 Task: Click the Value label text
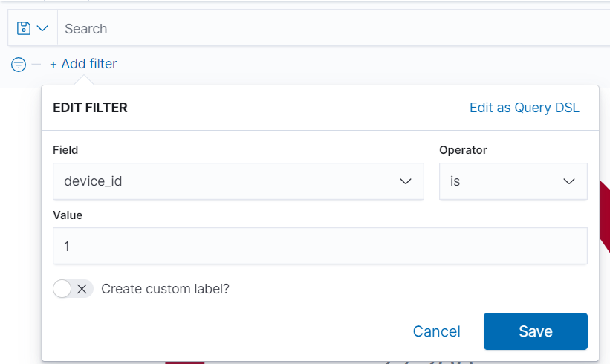(x=68, y=215)
